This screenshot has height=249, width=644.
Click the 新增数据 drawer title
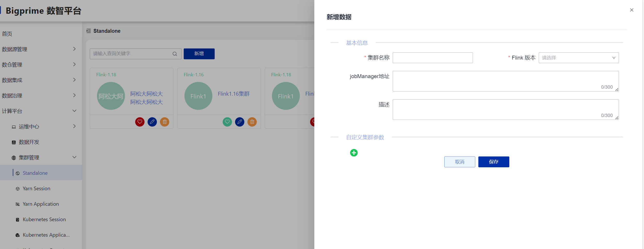[x=339, y=17]
